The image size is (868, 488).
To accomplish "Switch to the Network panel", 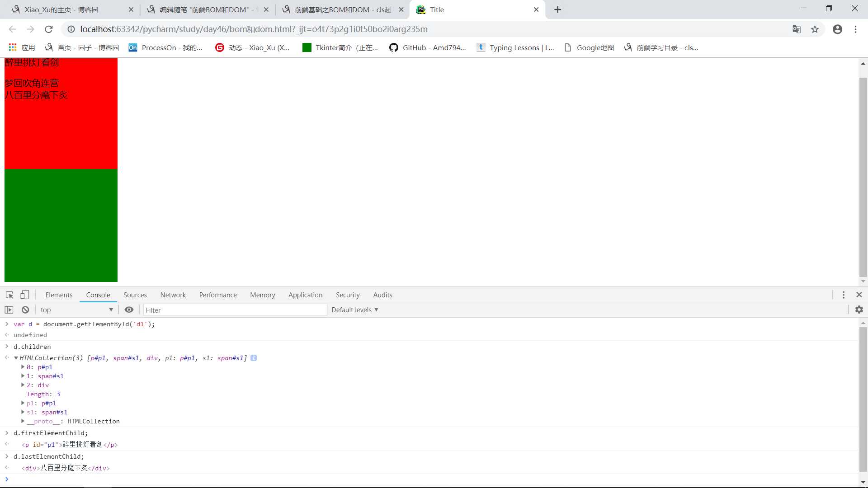I will (173, 295).
